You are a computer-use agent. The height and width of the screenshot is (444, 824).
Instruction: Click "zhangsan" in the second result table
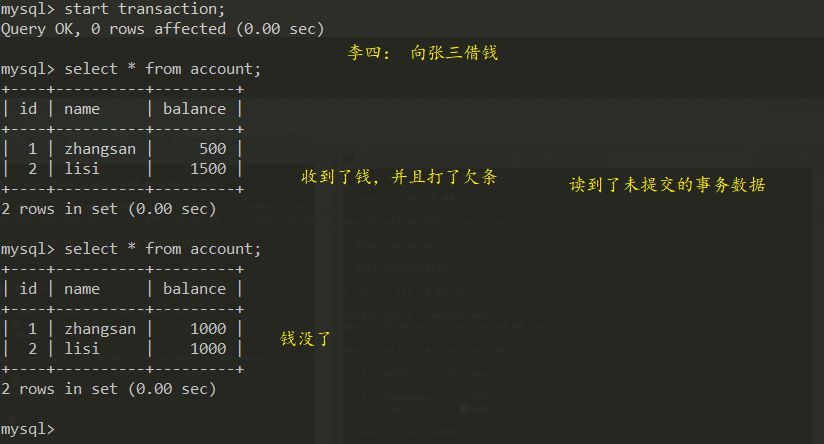[100, 329]
